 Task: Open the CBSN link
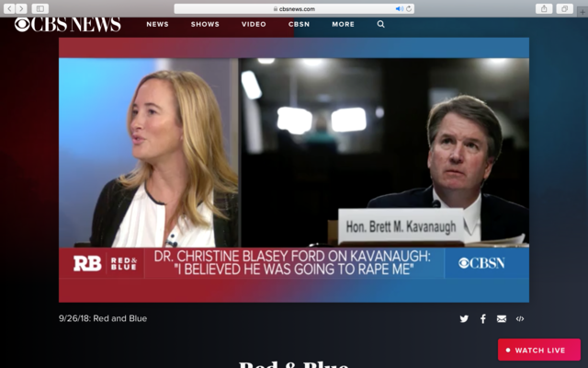coord(299,24)
